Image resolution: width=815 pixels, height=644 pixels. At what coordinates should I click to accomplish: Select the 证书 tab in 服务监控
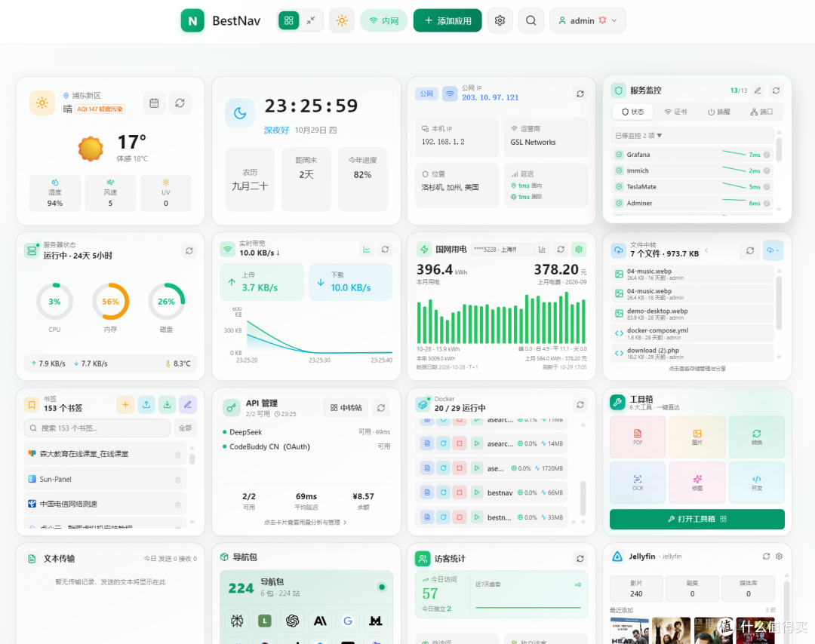click(675, 112)
